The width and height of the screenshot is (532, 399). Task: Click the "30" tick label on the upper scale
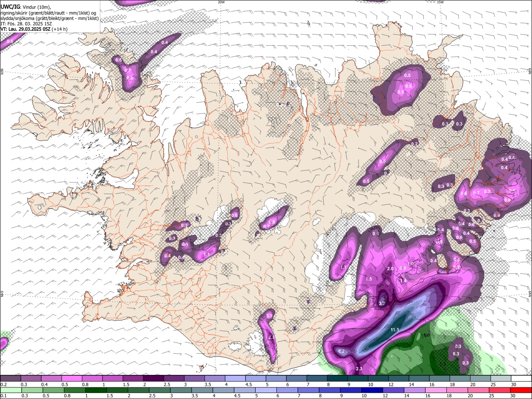(x=514, y=384)
